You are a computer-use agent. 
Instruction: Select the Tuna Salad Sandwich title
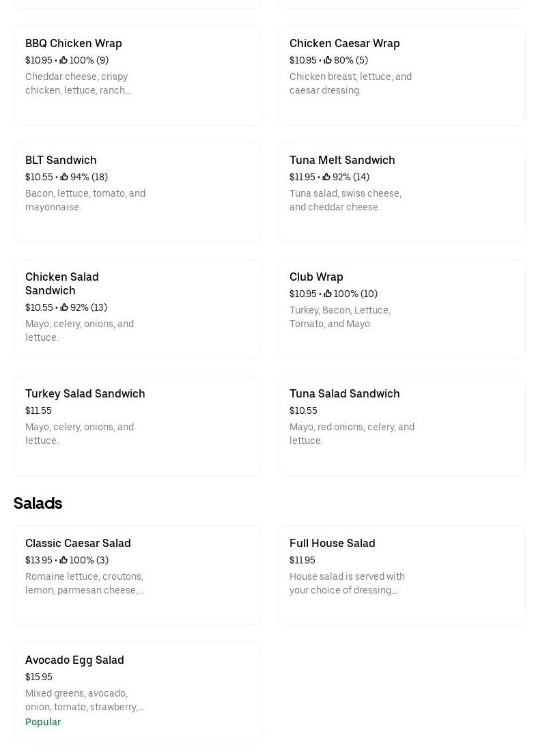tap(345, 393)
